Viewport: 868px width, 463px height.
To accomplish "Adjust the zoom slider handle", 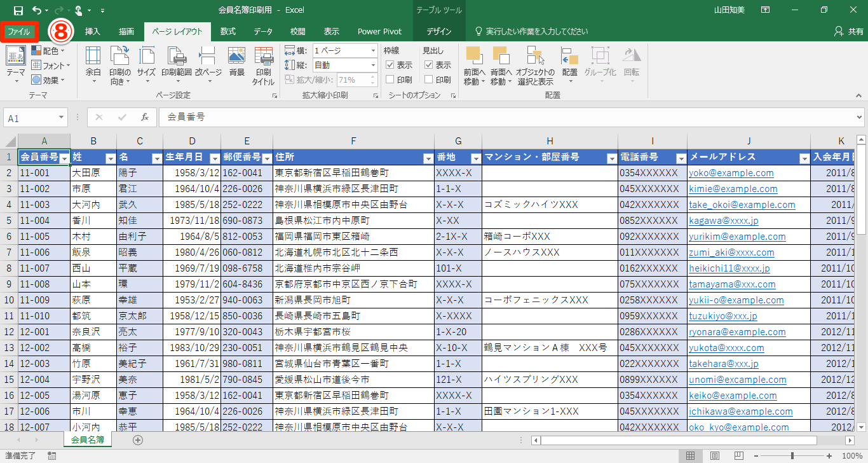I will (792, 455).
